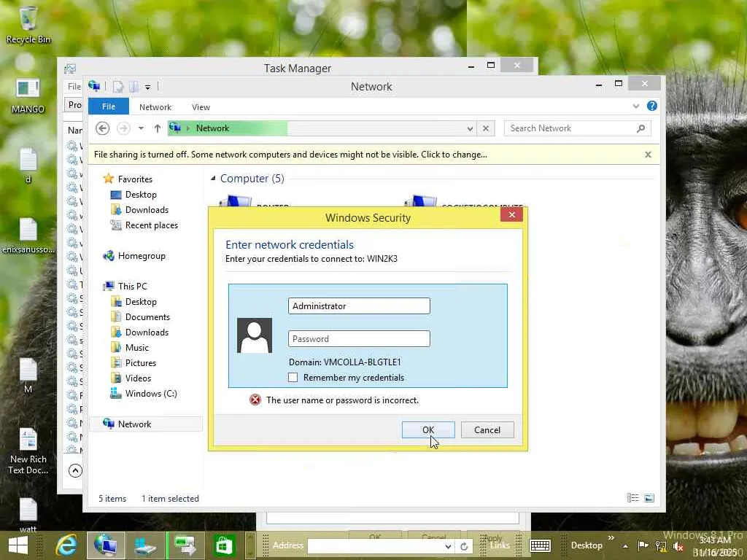Click the user account picture tile
Image resolution: width=747 pixels, height=560 pixels.
(x=255, y=335)
